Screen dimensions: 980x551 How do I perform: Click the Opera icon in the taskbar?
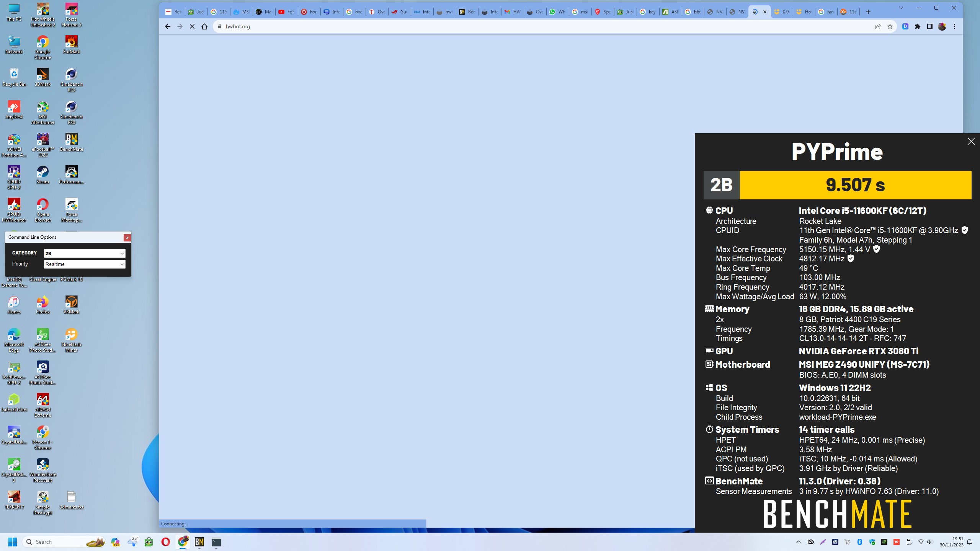pyautogui.click(x=166, y=542)
